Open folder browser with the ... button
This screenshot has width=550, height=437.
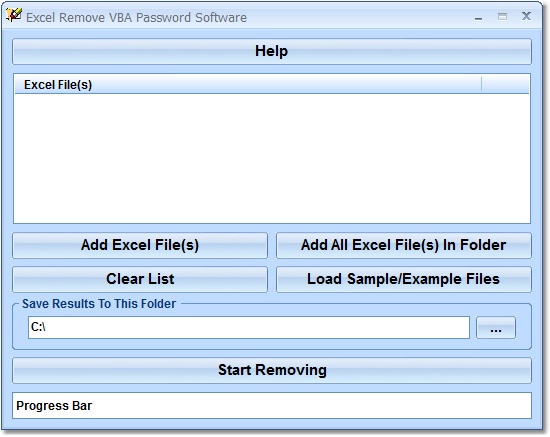496,327
